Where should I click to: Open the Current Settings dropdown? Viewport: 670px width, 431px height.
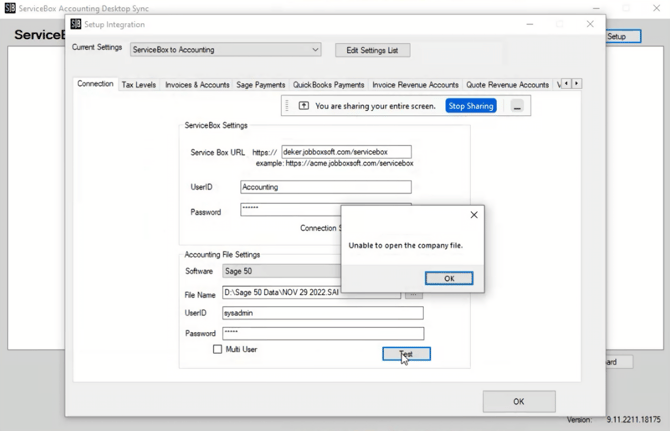coord(226,50)
